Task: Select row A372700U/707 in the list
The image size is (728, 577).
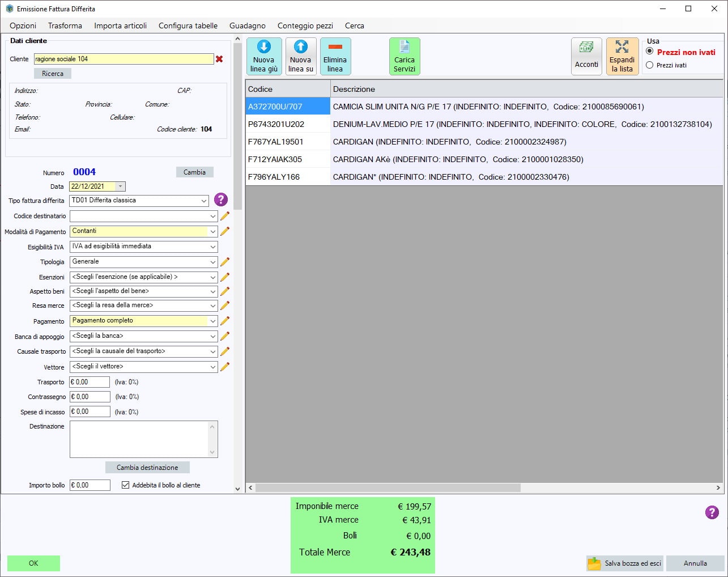Action: [484, 107]
